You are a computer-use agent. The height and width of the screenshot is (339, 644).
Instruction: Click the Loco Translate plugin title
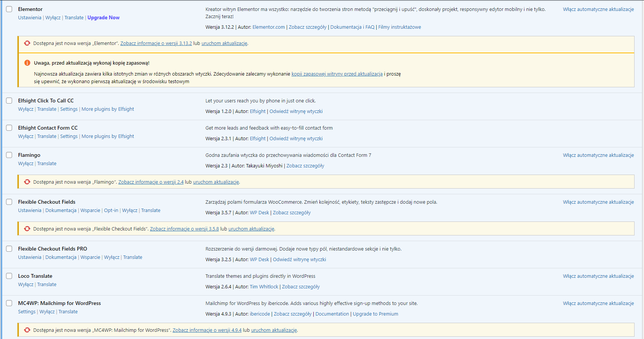pos(35,276)
